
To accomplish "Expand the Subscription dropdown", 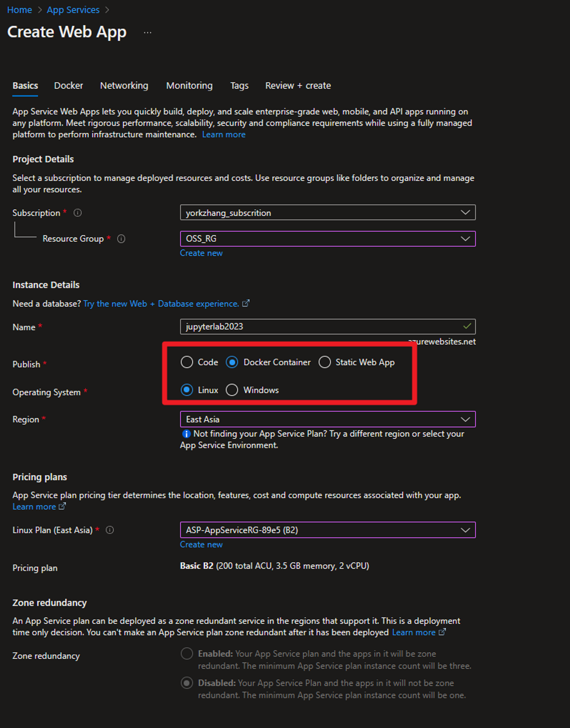I will [x=327, y=213].
